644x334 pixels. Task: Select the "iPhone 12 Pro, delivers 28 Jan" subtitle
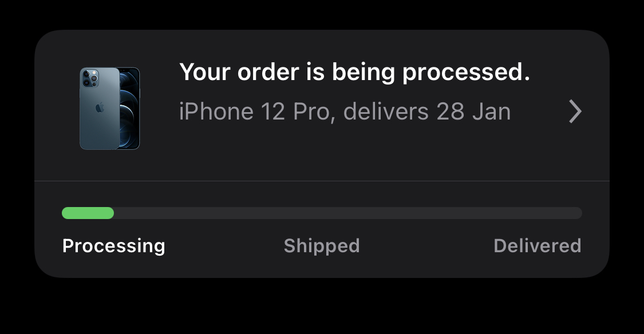pos(345,112)
